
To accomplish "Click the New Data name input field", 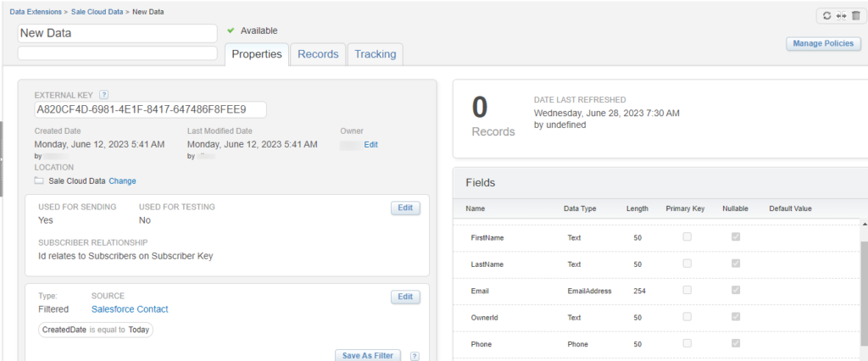I will pyautogui.click(x=118, y=33).
